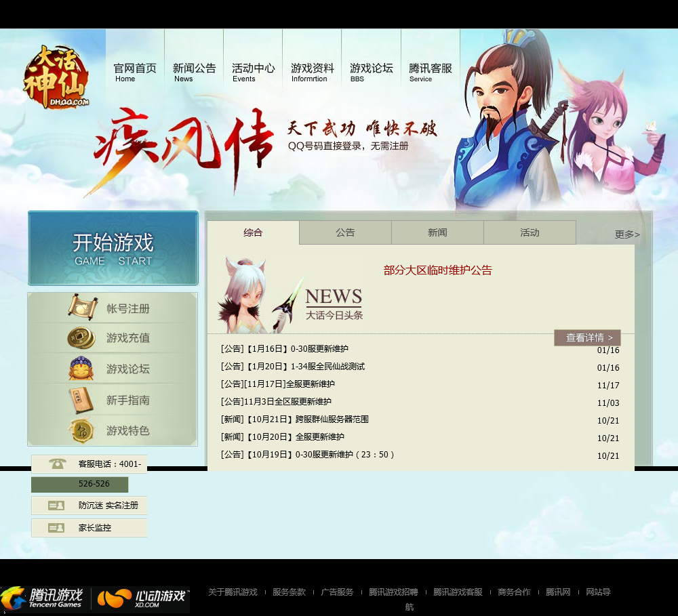Image resolution: width=678 pixels, height=616 pixels.
Task: Open 防沉迷 实名注册 link
Action: (108, 506)
